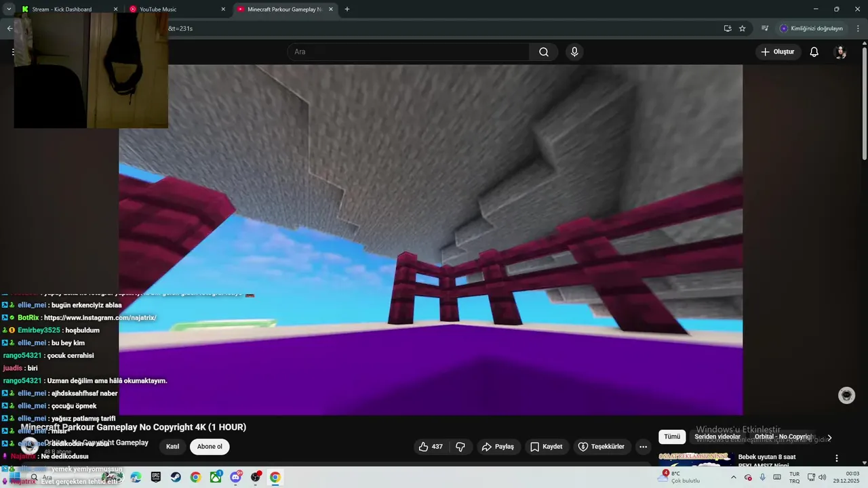The height and width of the screenshot is (488, 868).
Task: Dislike the video with thumbs-down
Action: pos(460,447)
